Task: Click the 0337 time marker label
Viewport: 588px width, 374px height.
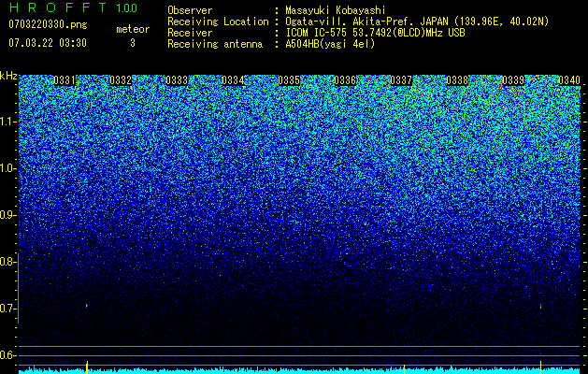Action: pos(401,80)
